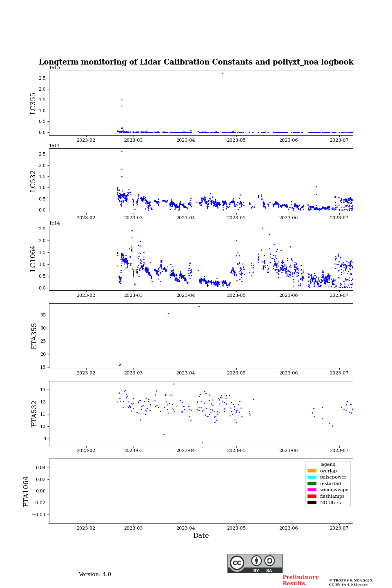The width and height of the screenshot is (392, 588).
Task: Click the 'Preliminary Results.' red text
Action: [x=300, y=580]
